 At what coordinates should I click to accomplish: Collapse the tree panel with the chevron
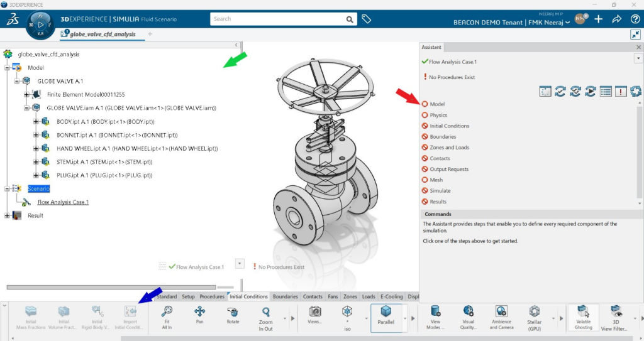(236, 45)
